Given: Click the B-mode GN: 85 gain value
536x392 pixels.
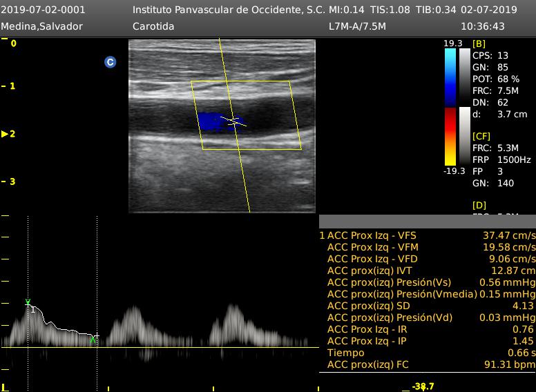Looking at the screenshot, I should (x=490, y=67).
